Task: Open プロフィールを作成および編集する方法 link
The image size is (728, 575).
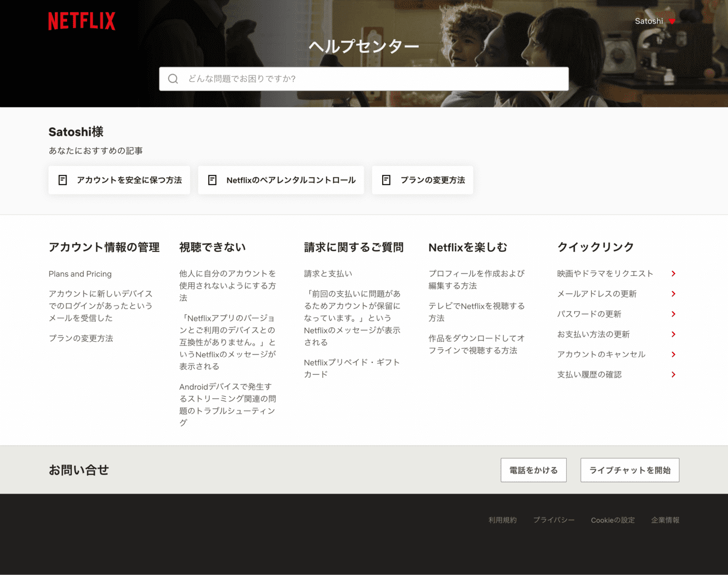Action: pos(476,280)
